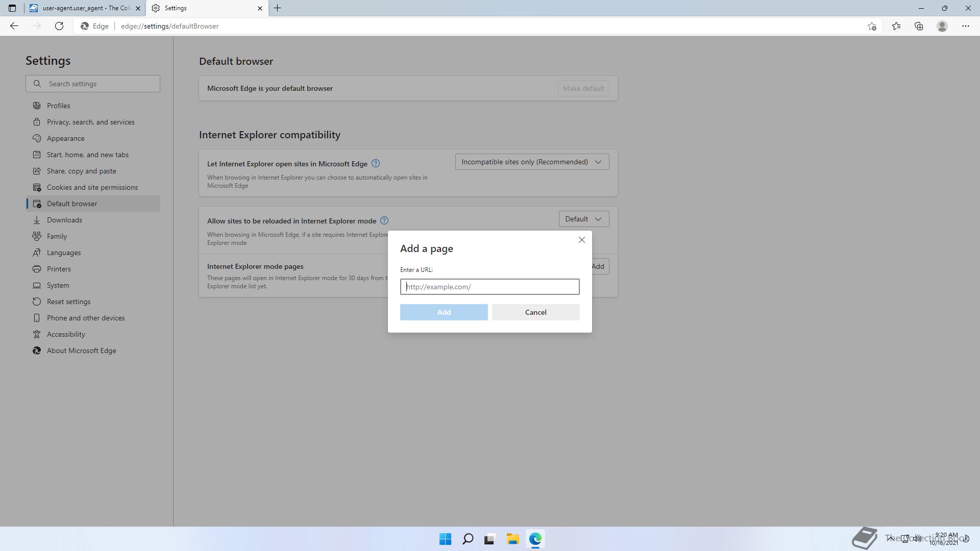The image size is (980, 551).
Task: Expand the IE mode Default dropdown
Action: pyautogui.click(x=584, y=219)
